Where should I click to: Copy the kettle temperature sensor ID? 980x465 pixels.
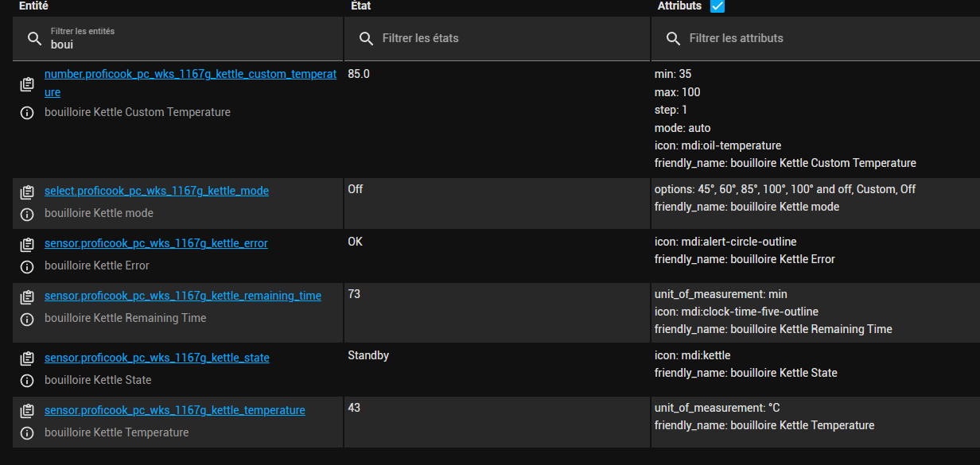tap(27, 411)
